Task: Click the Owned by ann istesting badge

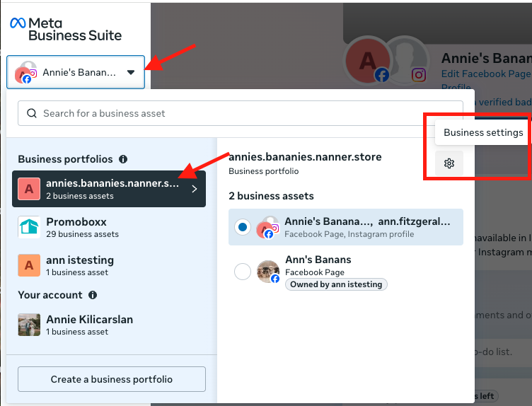Action: [x=336, y=284]
